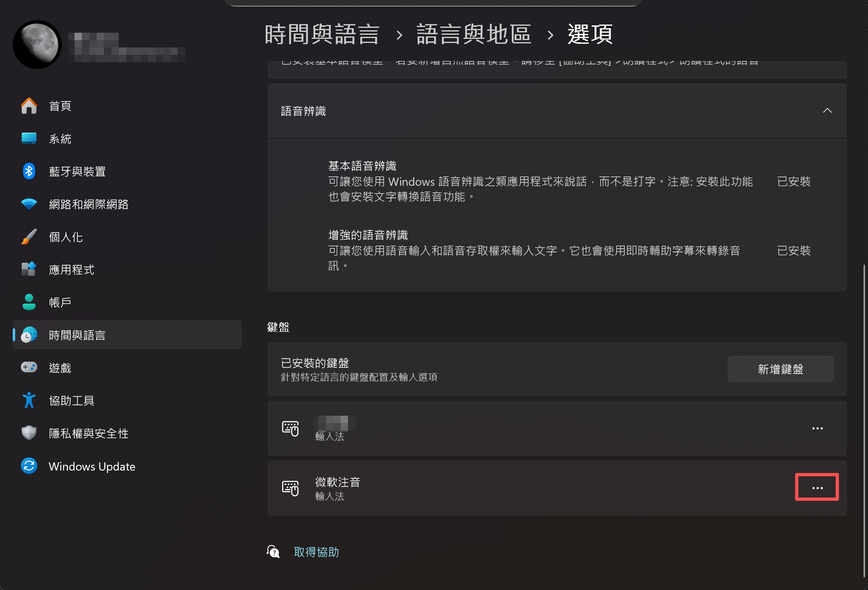Open 系統 settings via monitor icon
Screen dimensions: 868x590
[29, 138]
